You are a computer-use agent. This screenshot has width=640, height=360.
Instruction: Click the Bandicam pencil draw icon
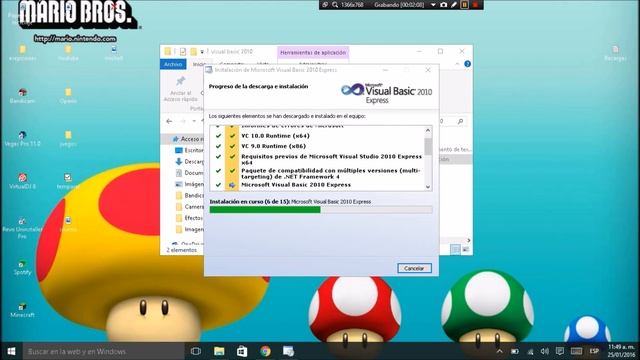(x=454, y=5)
